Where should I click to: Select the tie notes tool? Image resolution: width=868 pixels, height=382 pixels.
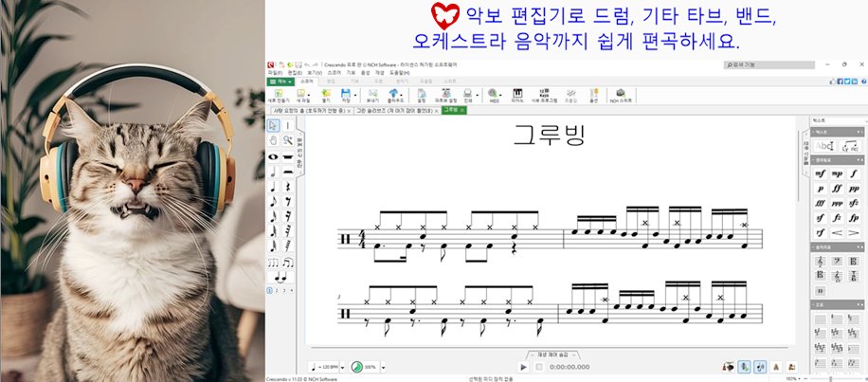pos(280,278)
